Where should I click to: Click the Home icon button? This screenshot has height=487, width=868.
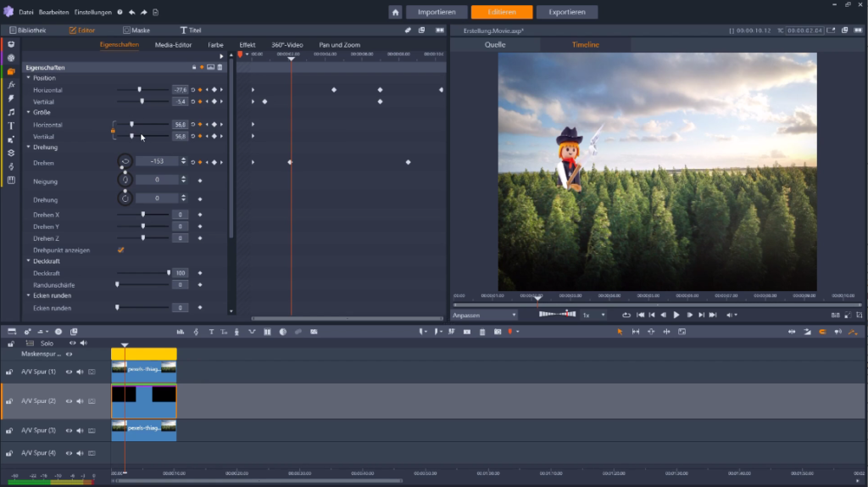(395, 12)
